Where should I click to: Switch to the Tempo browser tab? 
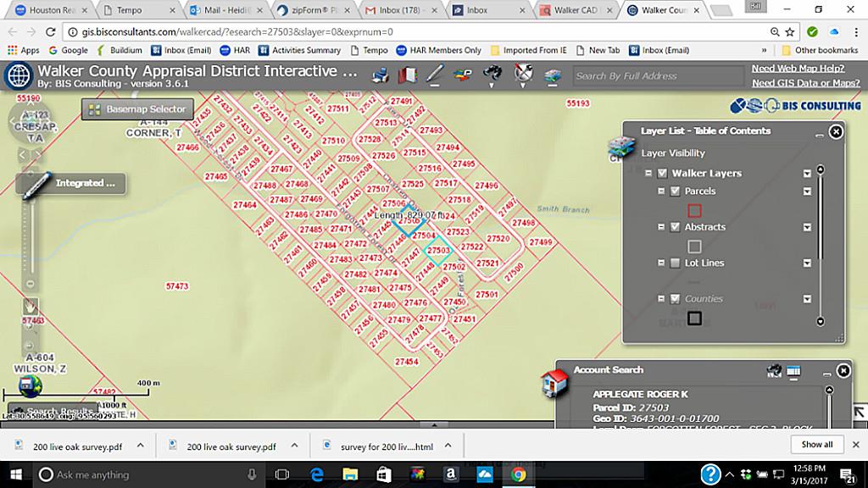point(138,10)
